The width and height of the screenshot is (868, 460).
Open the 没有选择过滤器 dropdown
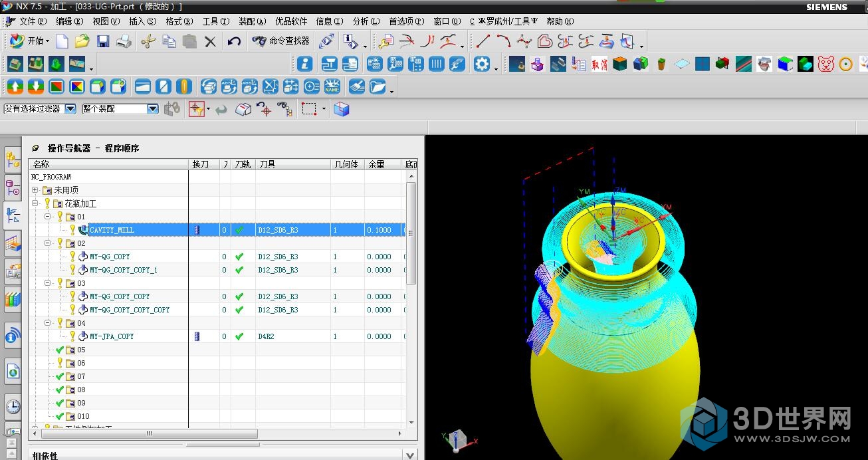tap(70, 108)
